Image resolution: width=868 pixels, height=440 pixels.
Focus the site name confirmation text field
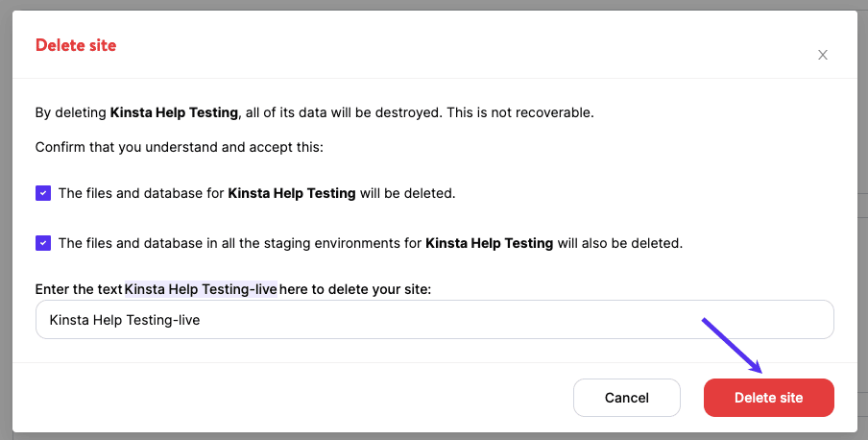[434, 320]
